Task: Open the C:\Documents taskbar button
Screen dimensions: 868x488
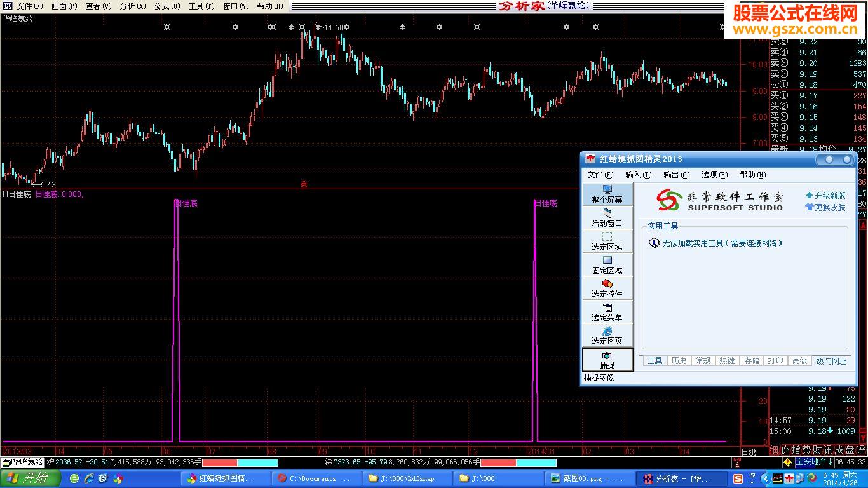Action: point(316,478)
